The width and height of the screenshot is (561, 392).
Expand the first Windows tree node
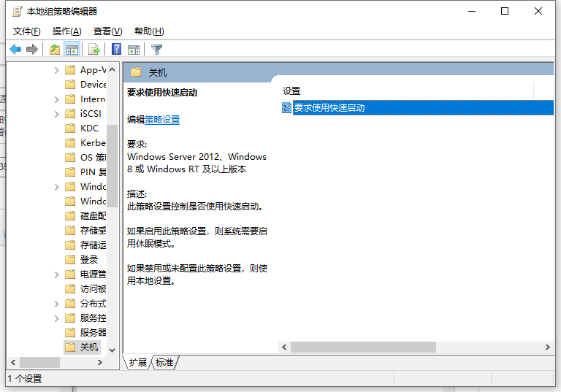(56, 187)
